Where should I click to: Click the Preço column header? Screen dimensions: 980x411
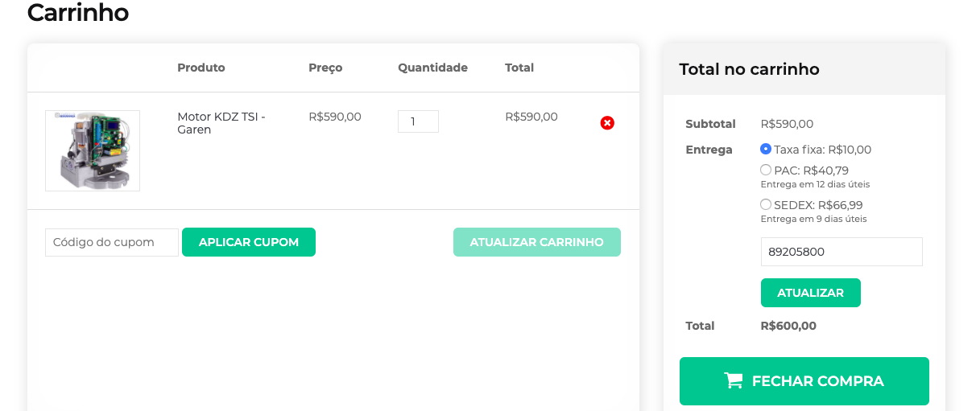(325, 68)
